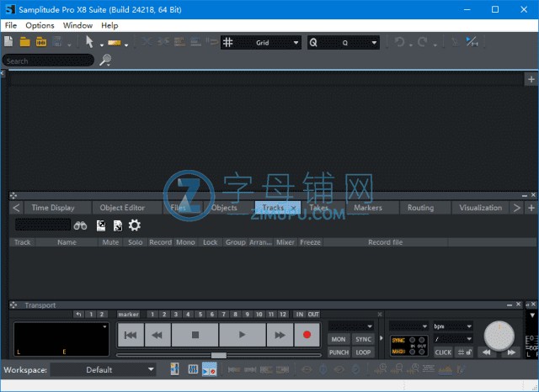Viewport: 539px width, 392px height.
Task: Click the Tracks panel move handle icon
Action: tap(13, 195)
